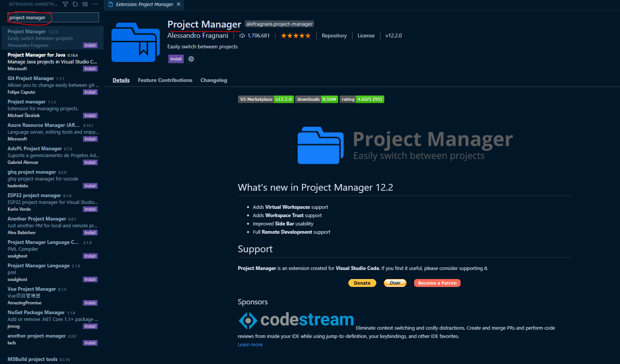Image resolution: width=620 pixels, height=364 pixels.
Task: Install Project Manager Language C... extension
Action: tap(90, 256)
